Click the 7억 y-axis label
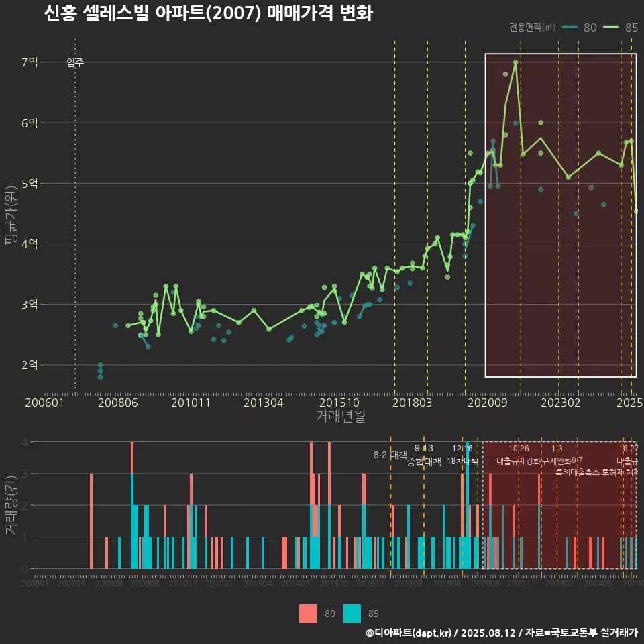The image size is (644, 644). pyautogui.click(x=30, y=62)
